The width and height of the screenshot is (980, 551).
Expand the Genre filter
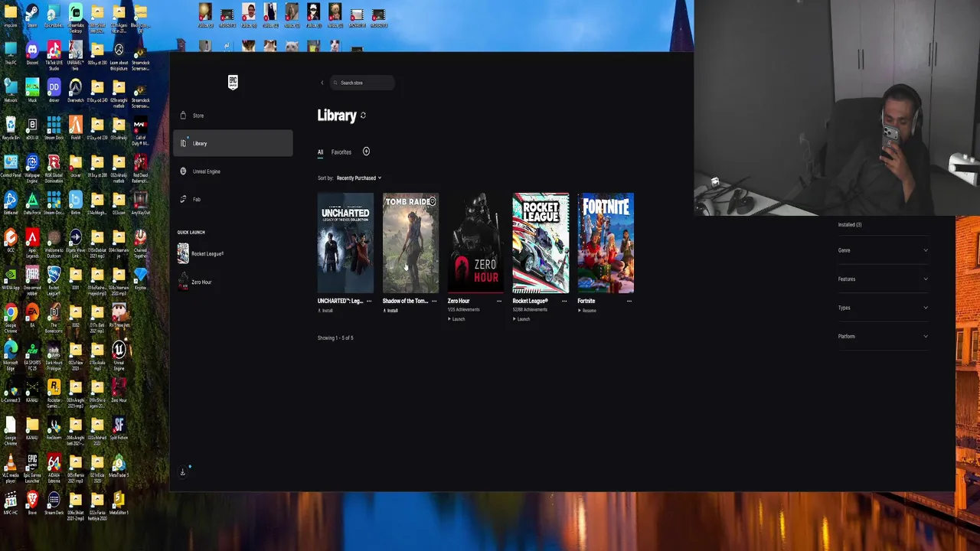pos(883,250)
